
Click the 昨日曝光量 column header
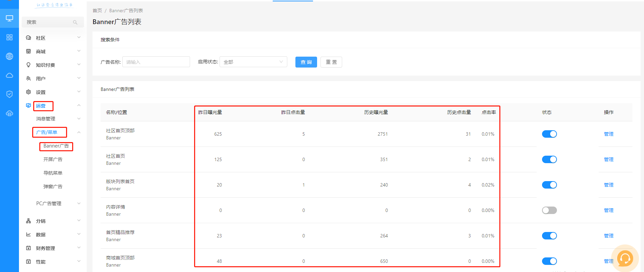coord(210,112)
